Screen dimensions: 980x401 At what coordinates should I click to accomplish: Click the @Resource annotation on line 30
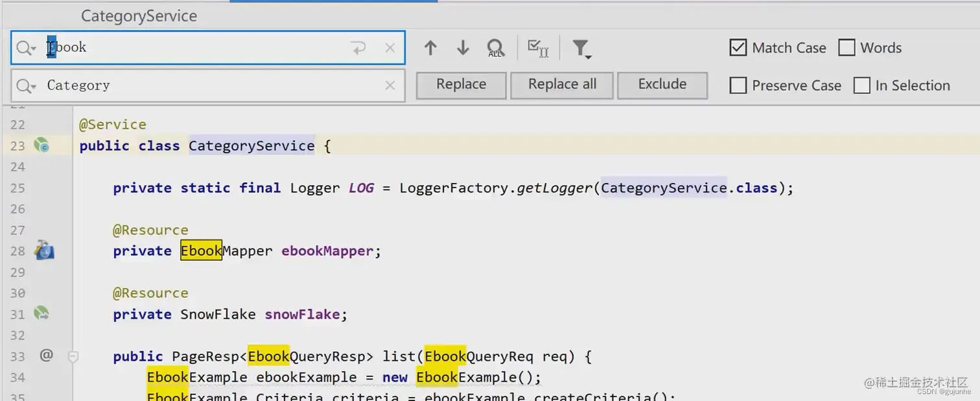[x=150, y=293]
